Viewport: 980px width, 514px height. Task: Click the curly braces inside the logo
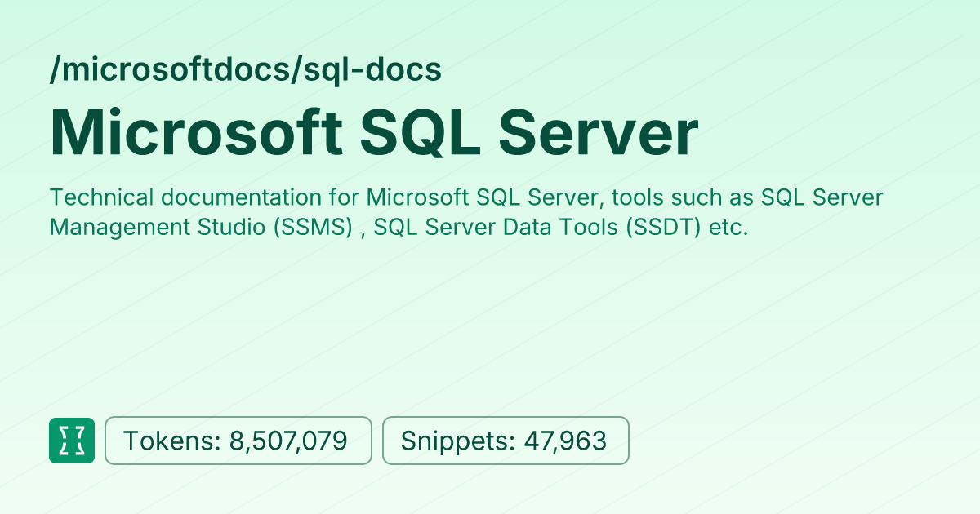tap(72, 441)
